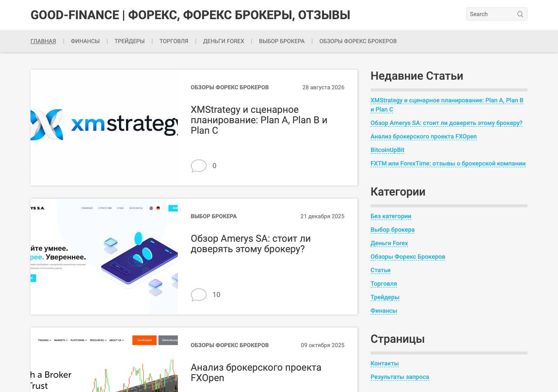Image resolution: width=558 pixels, height=392 pixels.
Task: Open 'Торговля' in Категории sidebar
Action: pos(384,284)
